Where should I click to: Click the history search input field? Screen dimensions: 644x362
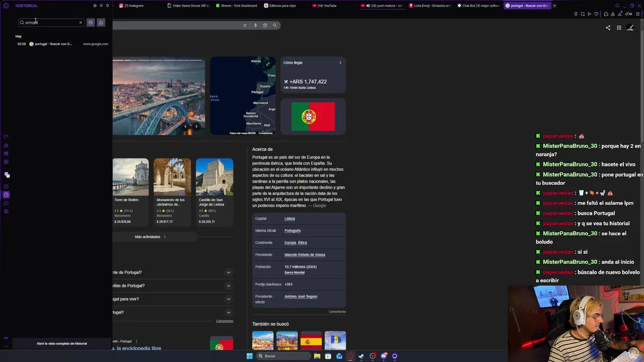(x=50, y=22)
